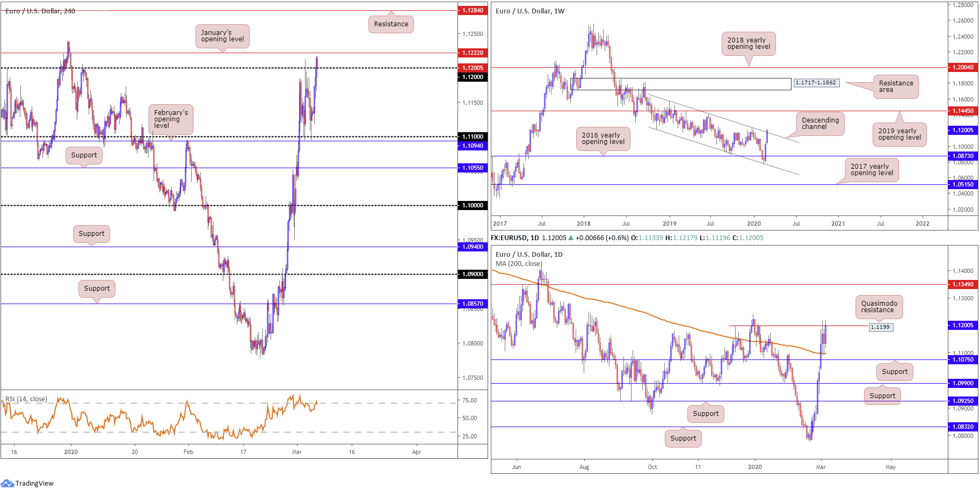980x490 pixels.
Task: Click '2018' on the weekly chart time axis
Action: tap(584, 224)
